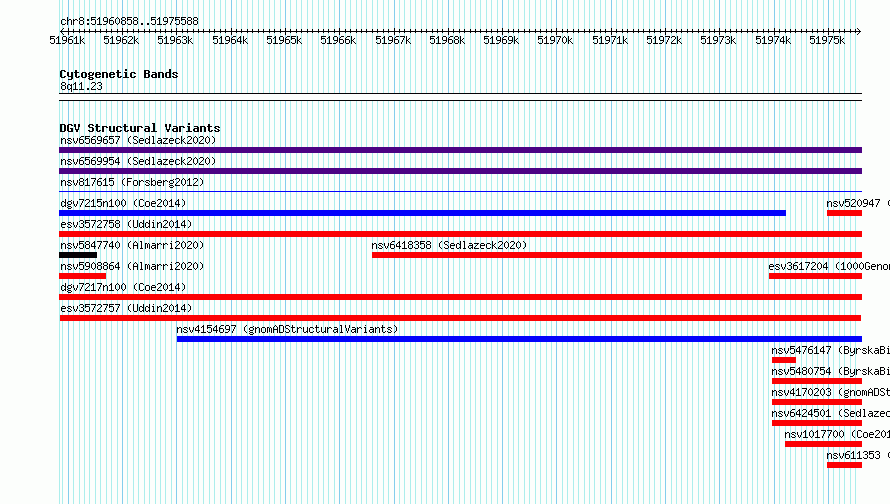
Task: Click the purple bar below nsv6569657
Action: click(460, 150)
